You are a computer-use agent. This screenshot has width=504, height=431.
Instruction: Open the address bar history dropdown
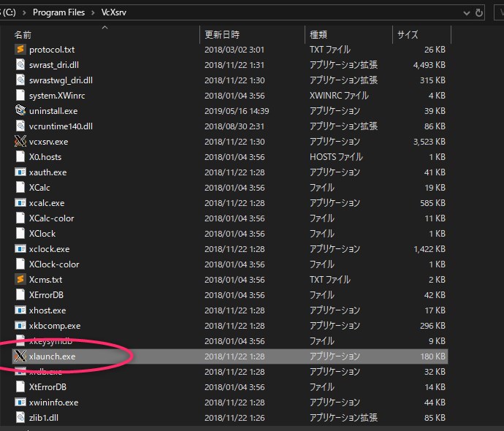(x=467, y=13)
